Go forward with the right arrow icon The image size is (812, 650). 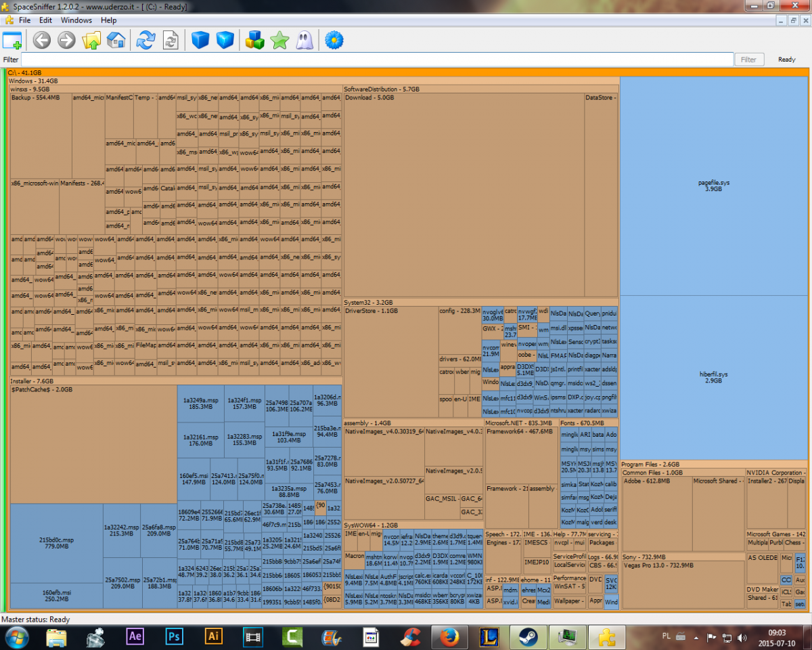66,40
